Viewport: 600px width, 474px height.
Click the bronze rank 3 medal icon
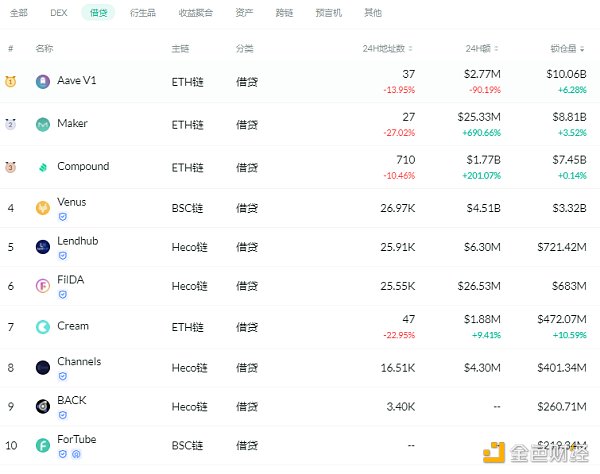click(x=10, y=167)
